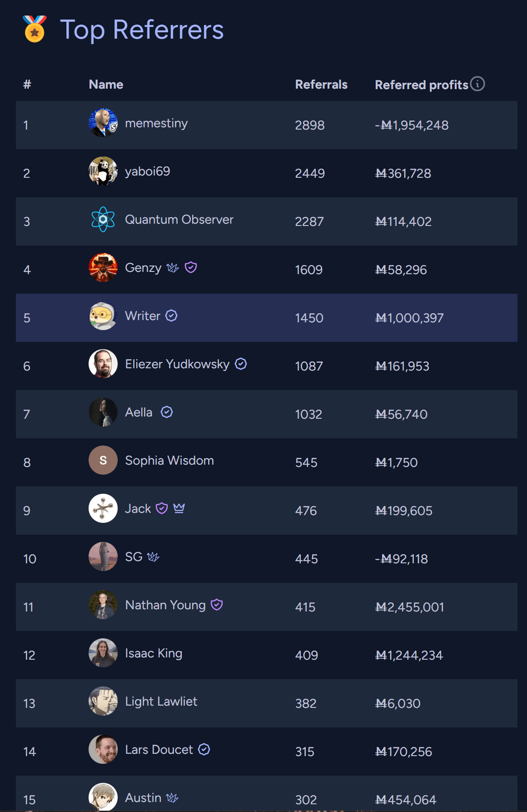Click the Name column header

[x=106, y=85]
